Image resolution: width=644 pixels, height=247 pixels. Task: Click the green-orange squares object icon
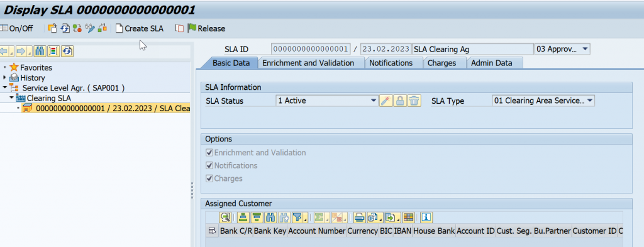click(x=103, y=28)
